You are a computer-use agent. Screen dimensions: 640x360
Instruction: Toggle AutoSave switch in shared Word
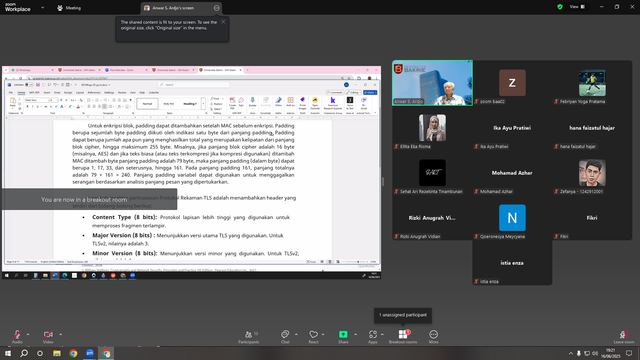click(29, 85)
